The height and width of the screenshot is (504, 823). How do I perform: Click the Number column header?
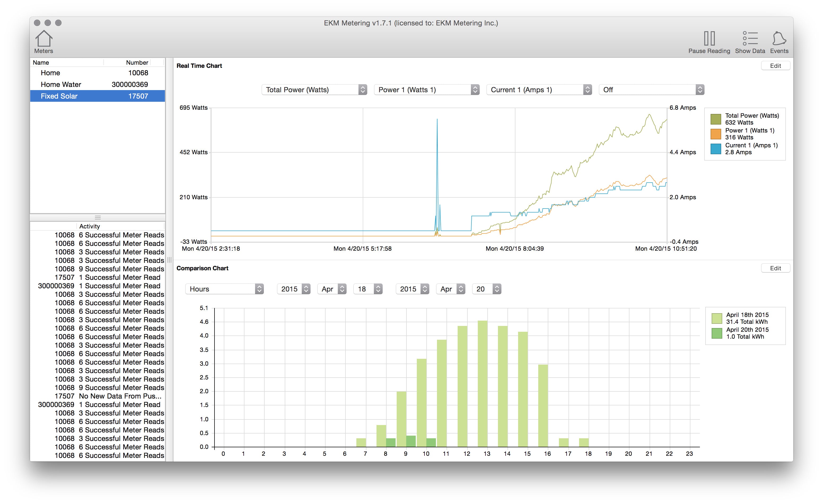[x=137, y=63]
